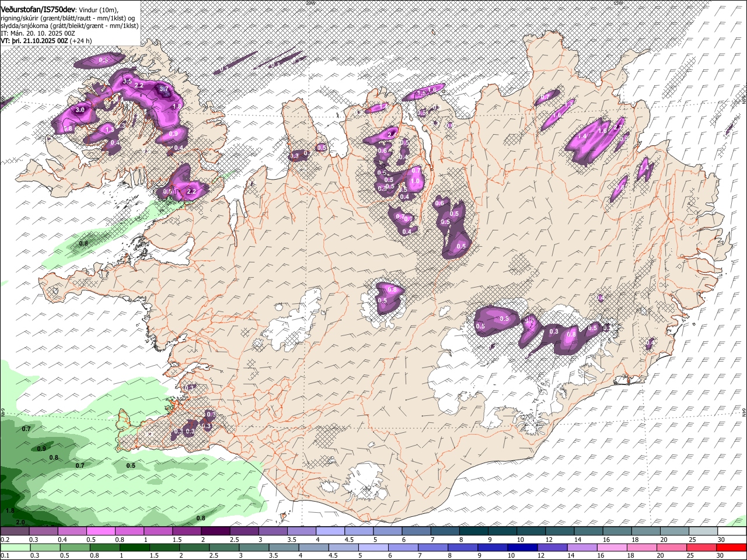
Task: Select upper legend swatch between 4 and 4.5
Action: [330, 531]
